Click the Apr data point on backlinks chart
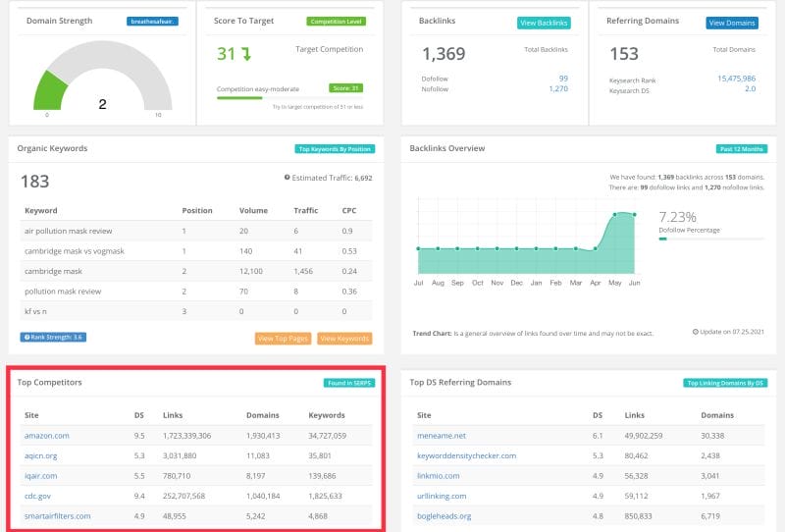Image resolution: width=785 pixels, height=532 pixels. [x=596, y=249]
